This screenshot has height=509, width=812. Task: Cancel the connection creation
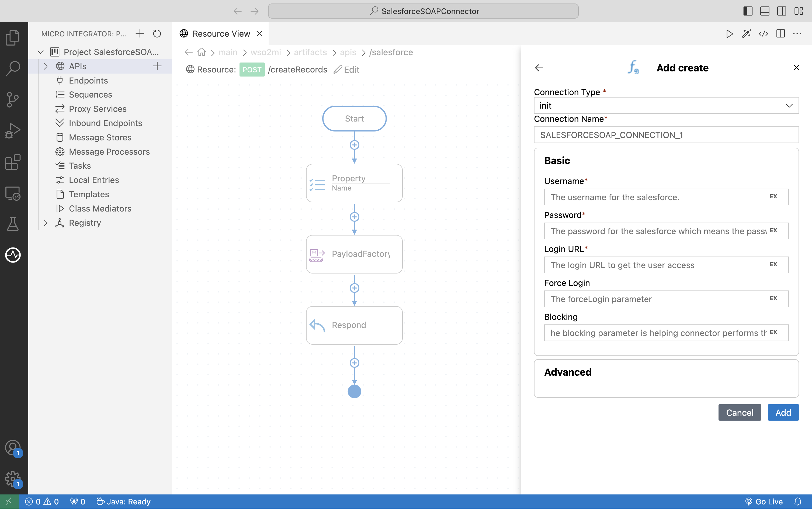coord(740,413)
